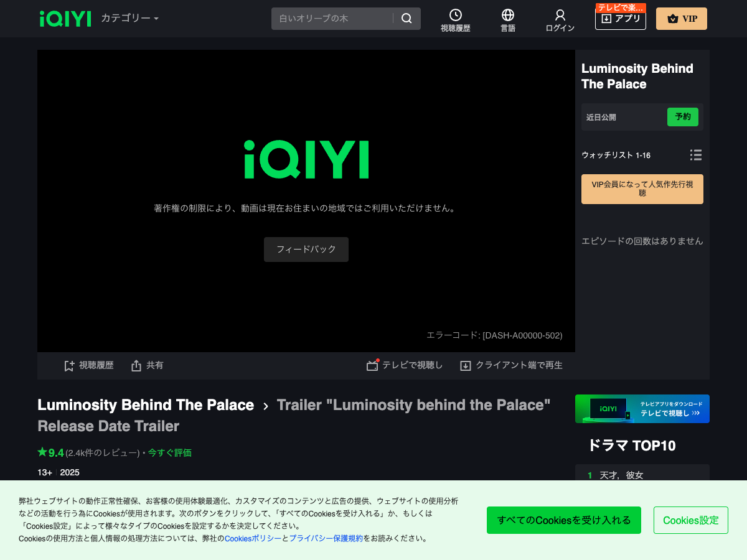Screen dimensions: 747x560
Task: Click the large iQIYI logo in the player
Action: [306, 159]
